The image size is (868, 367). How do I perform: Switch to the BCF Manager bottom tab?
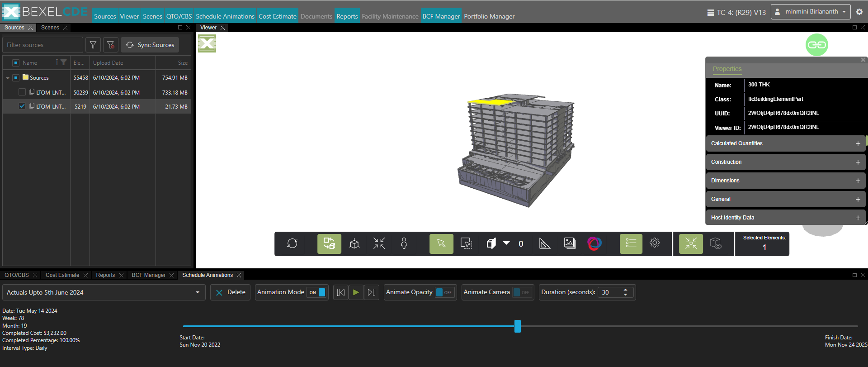point(148,275)
